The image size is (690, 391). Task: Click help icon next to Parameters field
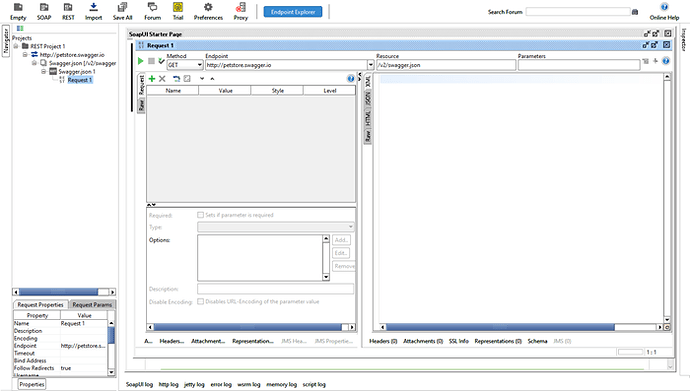click(666, 61)
